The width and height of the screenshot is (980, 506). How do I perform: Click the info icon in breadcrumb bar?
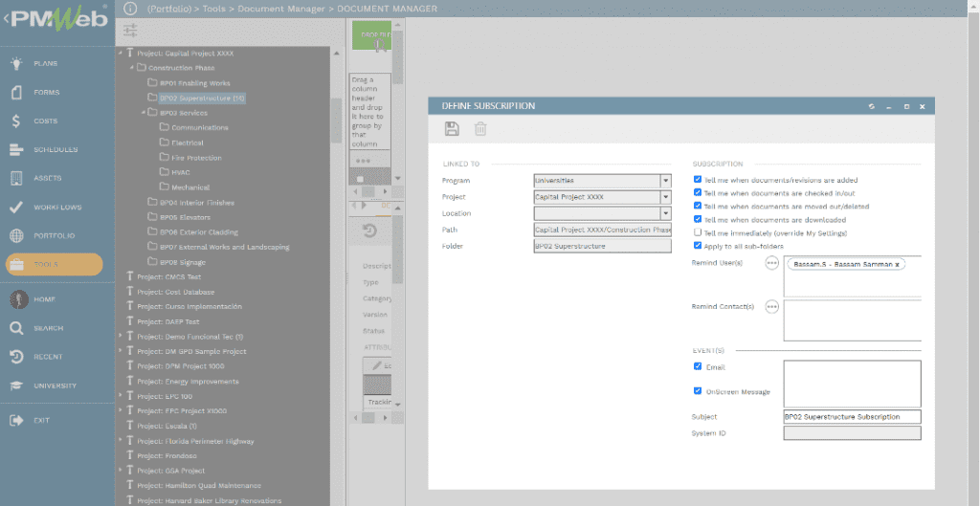(130, 9)
